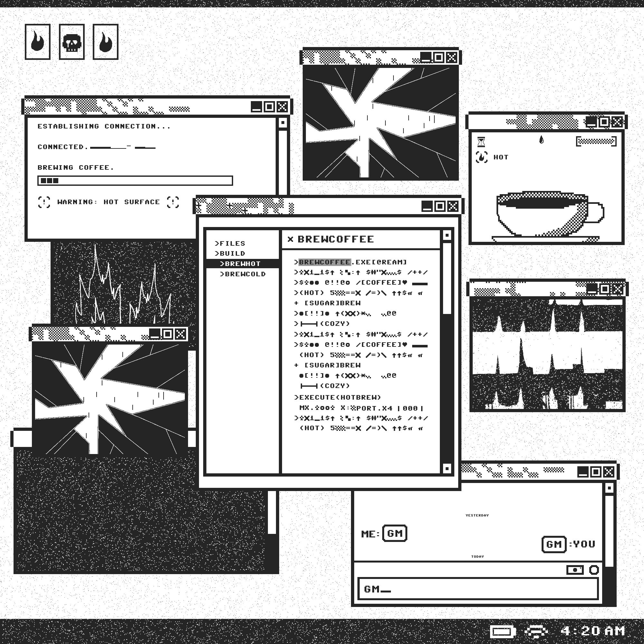The image size is (644, 644).
Task: Click the GM message bubble from ME
Action: 395,533
